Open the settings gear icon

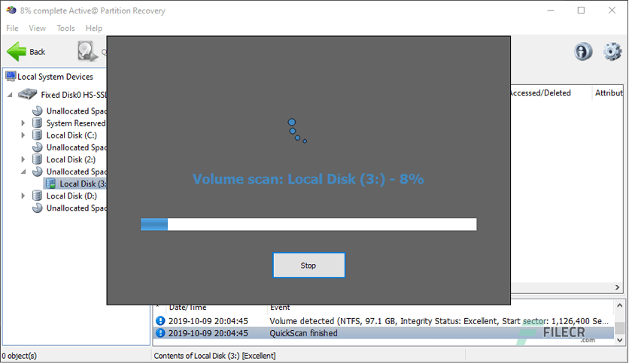612,52
